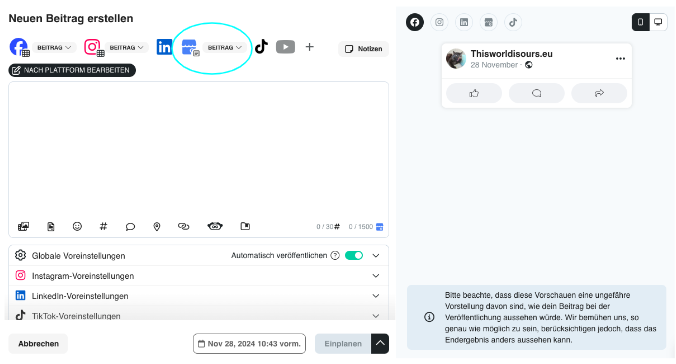The image size is (676, 364).
Task: Click NACH PLATTFORM BEARBEITEN button
Action: pos(72,70)
